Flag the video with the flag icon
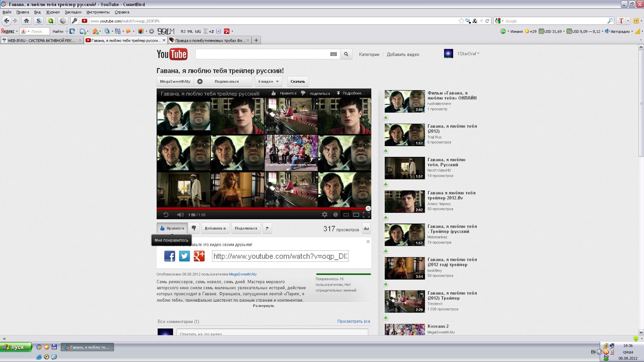644x362 pixels. coord(267,228)
